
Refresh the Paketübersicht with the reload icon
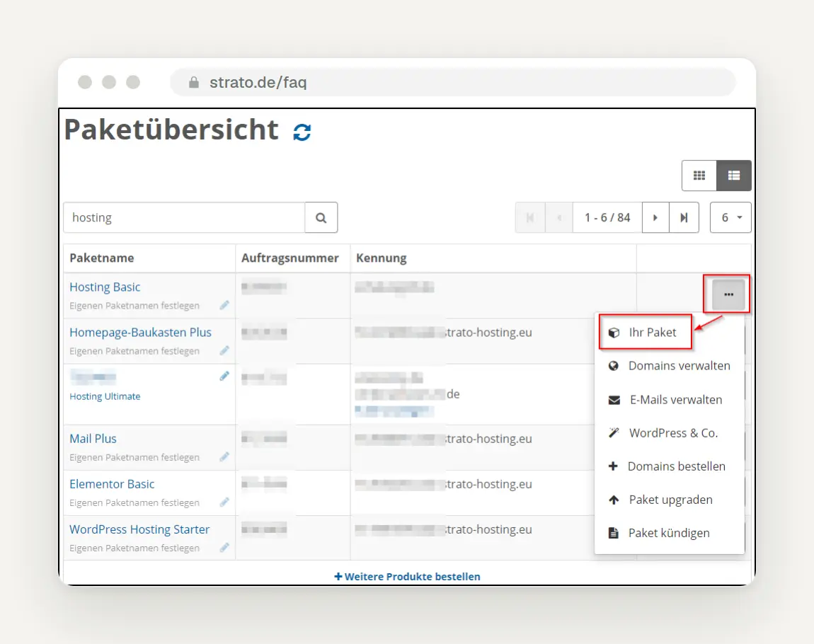click(302, 132)
